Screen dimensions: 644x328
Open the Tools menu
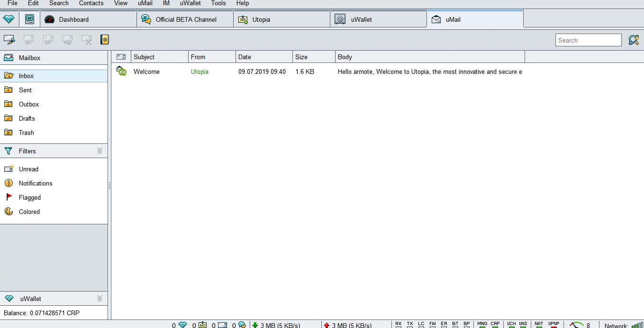point(218,3)
